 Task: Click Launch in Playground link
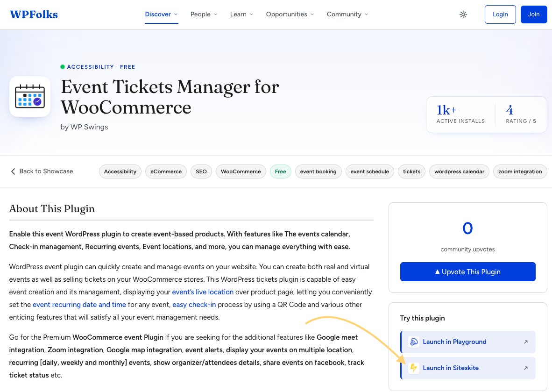coord(468,342)
